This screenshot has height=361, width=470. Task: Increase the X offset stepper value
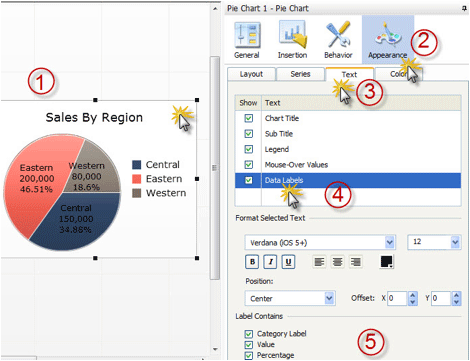(413, 295)
